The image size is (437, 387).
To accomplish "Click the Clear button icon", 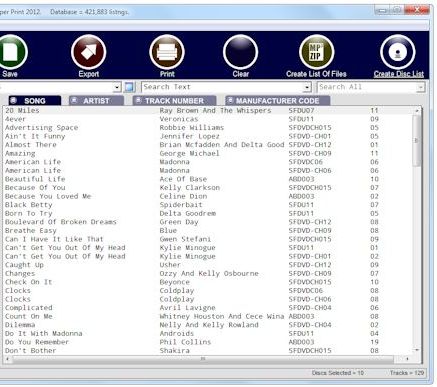I will point(240,52).
